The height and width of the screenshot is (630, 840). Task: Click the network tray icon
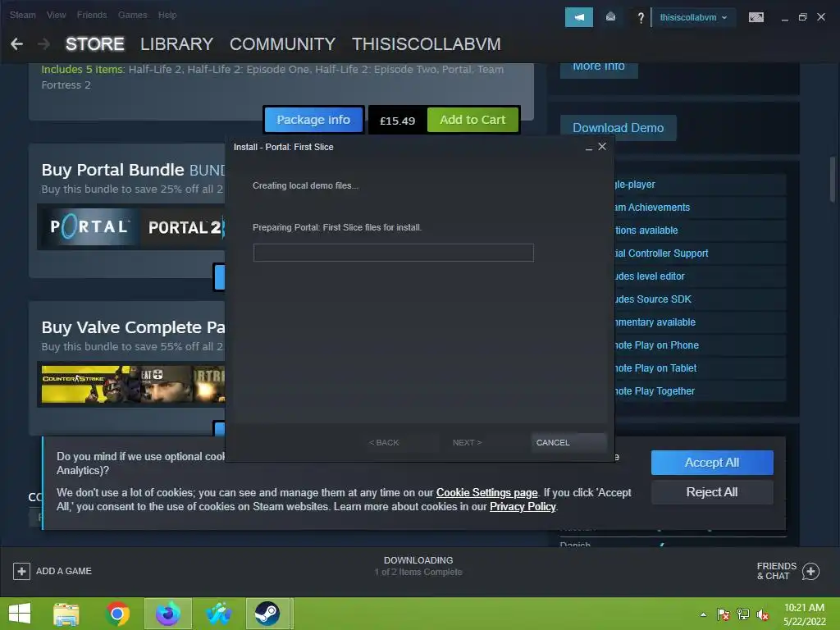743,614
